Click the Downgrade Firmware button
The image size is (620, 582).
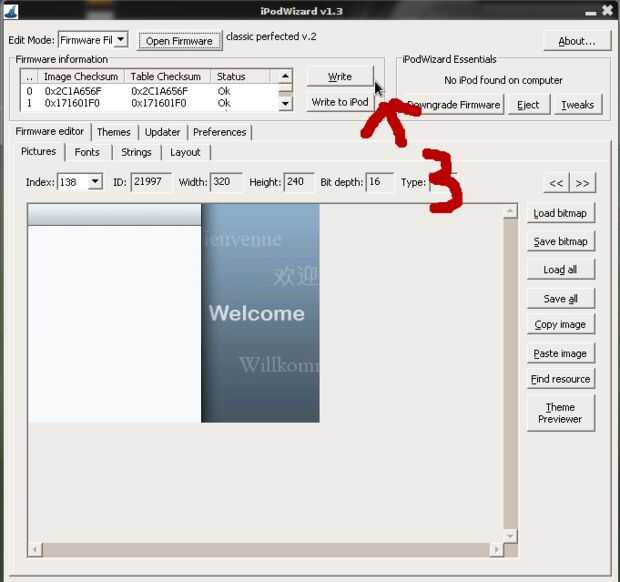tap(453, 105)
